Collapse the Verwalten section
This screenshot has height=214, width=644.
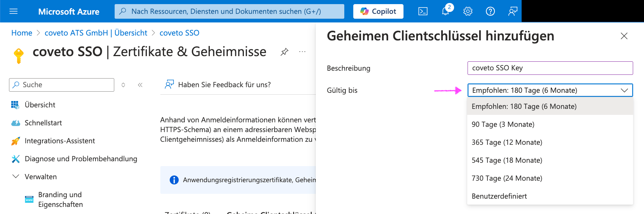point(16,176)
